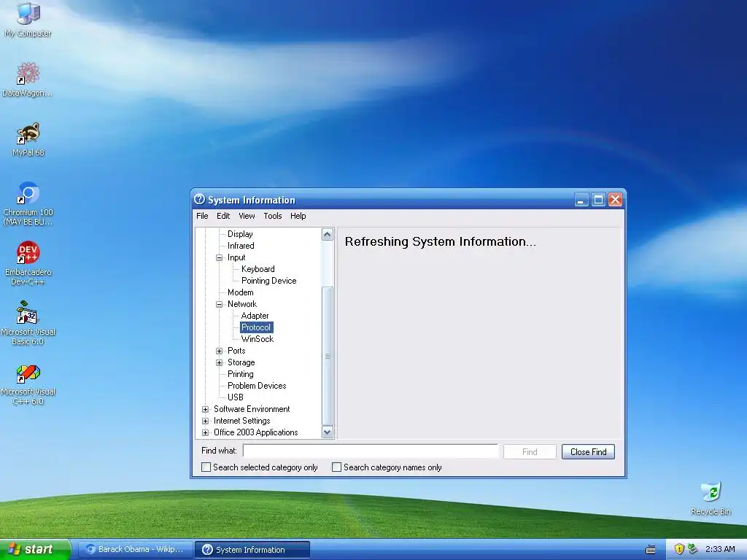Click the Close Find button
The width and height of the screenshot is (747, 560).
(x=589, y=452)
